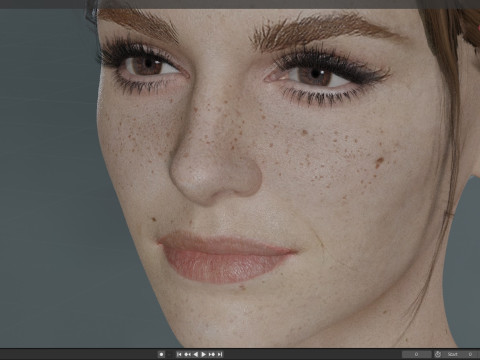480x360 pixels.
Task: Toggle the preview range clock icon
Action: click(438, 354)
